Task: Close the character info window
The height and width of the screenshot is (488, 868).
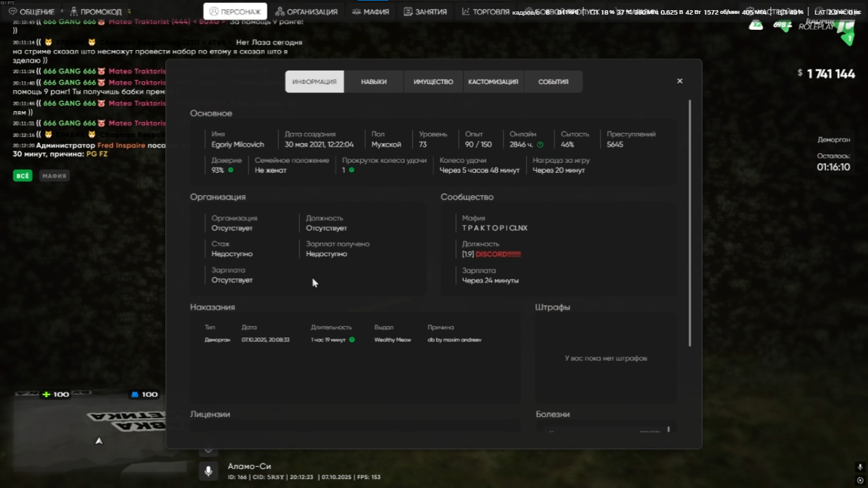Action: click(x=679, y=81)
